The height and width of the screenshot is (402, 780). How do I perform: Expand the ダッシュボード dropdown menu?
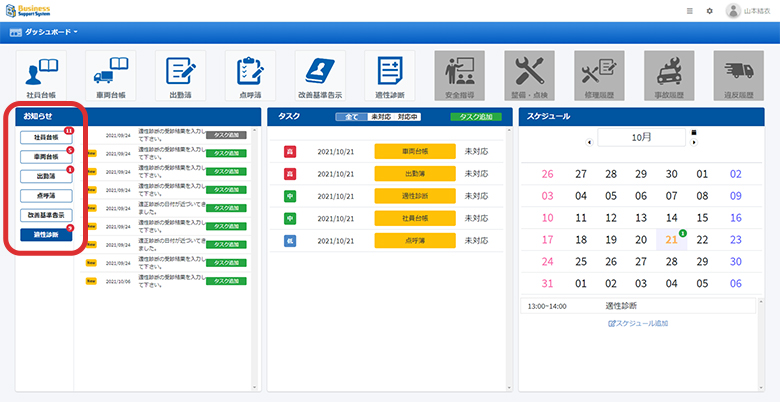44,33
